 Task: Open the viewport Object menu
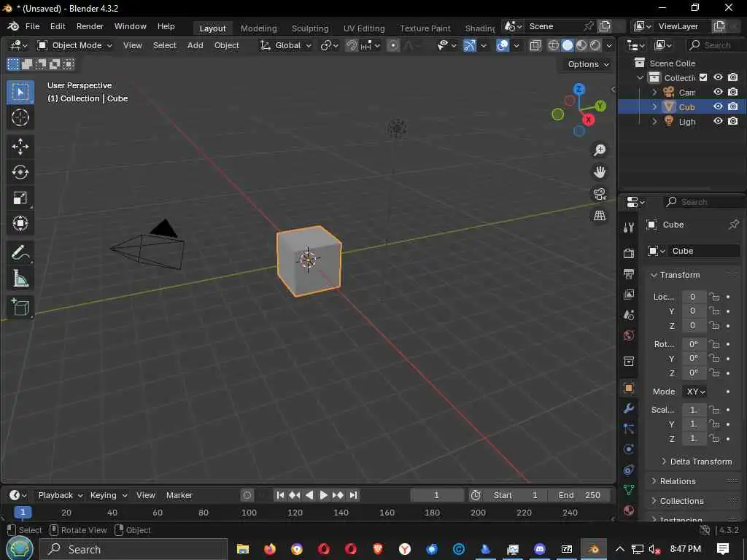pos(226,45)
